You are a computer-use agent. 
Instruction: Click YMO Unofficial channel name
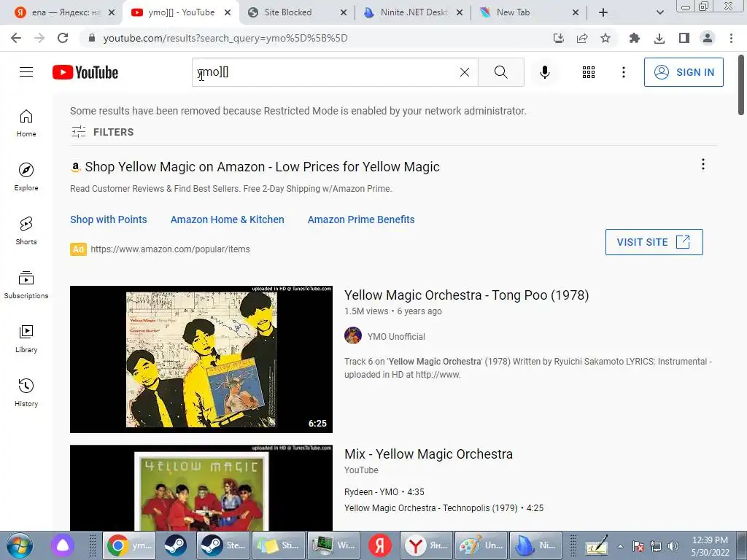coord(396,337)
